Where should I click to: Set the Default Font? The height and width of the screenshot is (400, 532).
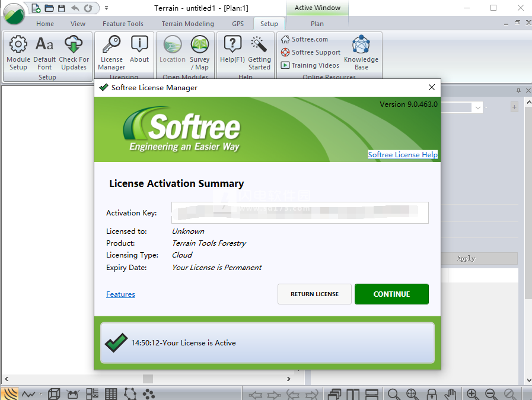click(44, 53)
